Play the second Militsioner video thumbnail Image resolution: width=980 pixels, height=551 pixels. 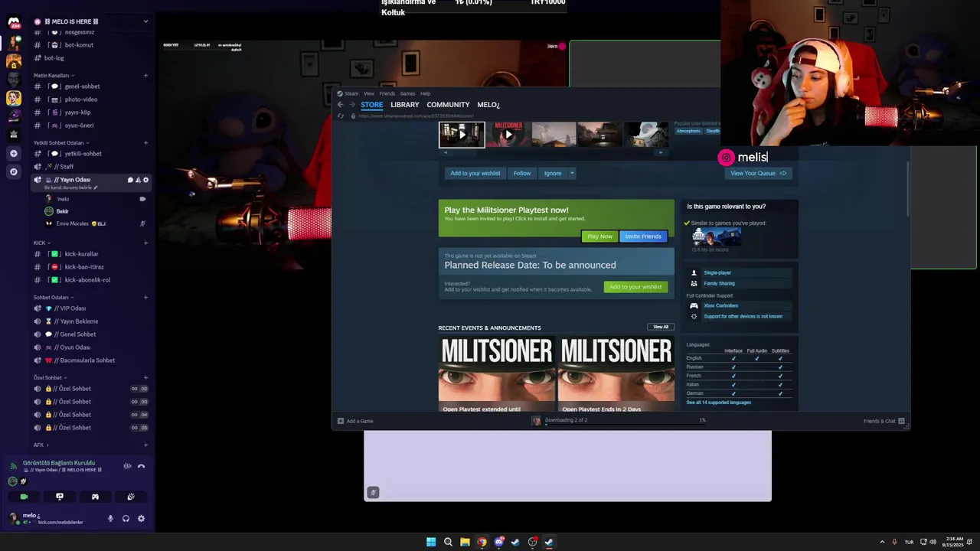pyautogui.click(x=508, y=135)
